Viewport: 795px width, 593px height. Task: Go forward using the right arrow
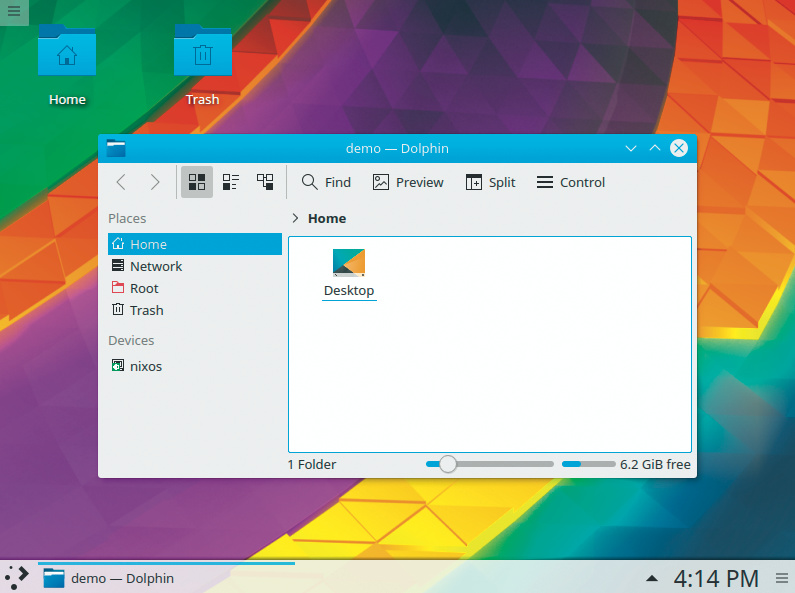tap(155, 182)
